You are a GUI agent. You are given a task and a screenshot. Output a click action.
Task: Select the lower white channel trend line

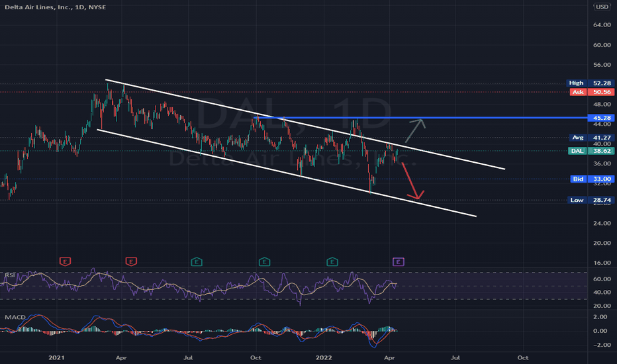pos(287,173)
